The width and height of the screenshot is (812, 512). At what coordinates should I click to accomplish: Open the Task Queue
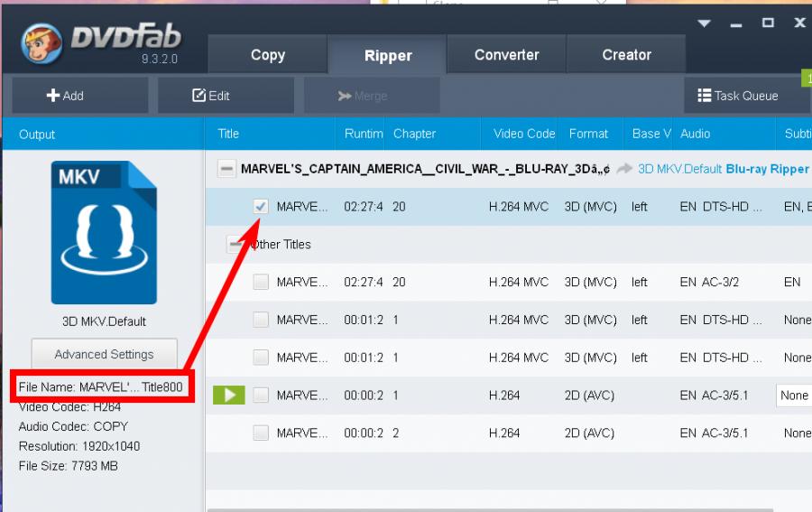[x=747, y=96]
